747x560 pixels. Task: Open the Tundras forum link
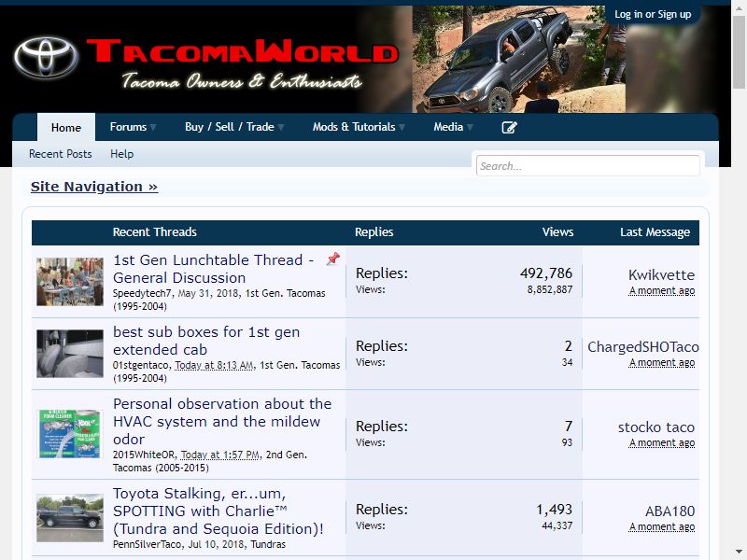268,544
